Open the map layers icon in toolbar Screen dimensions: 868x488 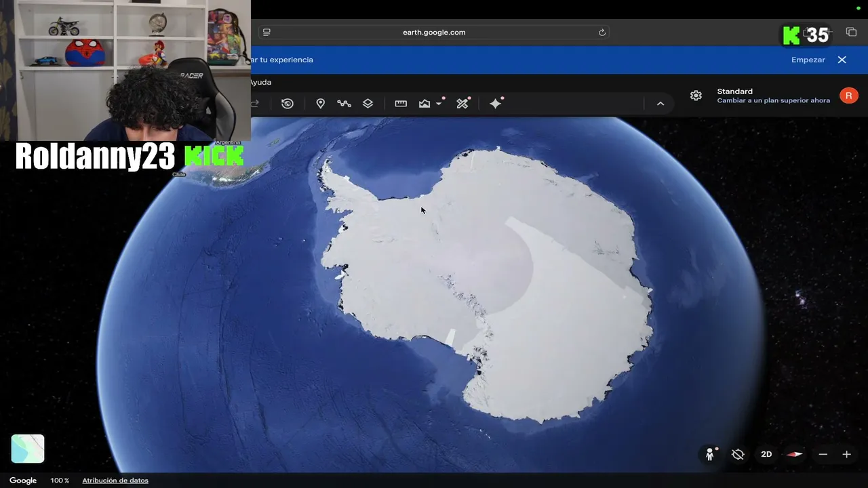coord(368,104)
